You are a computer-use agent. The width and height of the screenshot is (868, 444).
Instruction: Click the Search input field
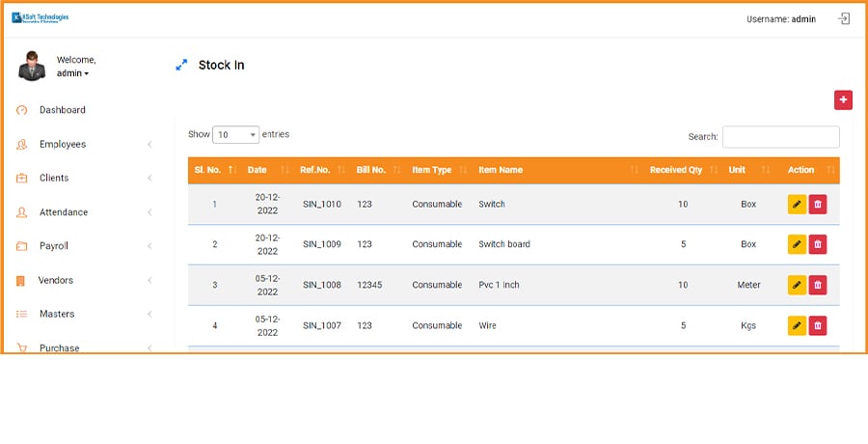tap(780, 137)
